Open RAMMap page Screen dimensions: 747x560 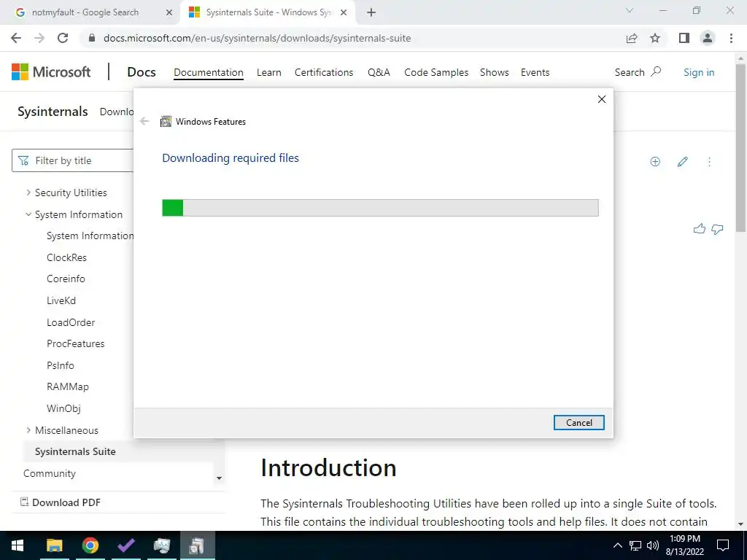68,386
